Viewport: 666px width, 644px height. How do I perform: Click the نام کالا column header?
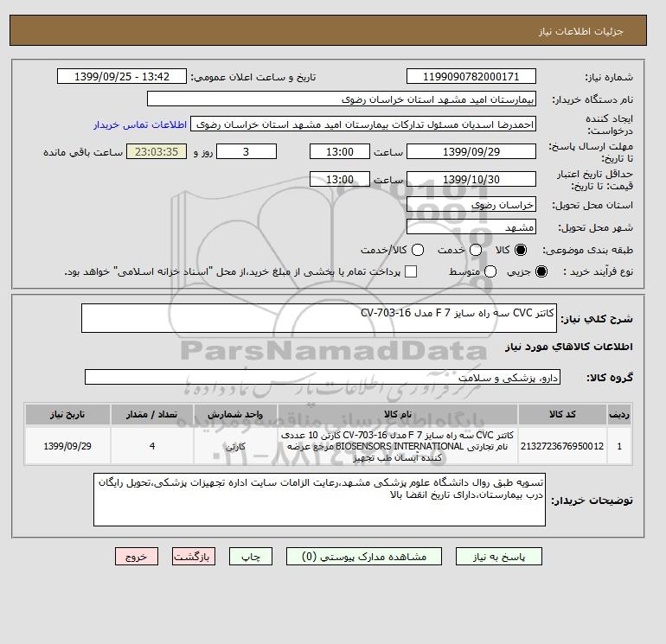click(x=398, y=414)
